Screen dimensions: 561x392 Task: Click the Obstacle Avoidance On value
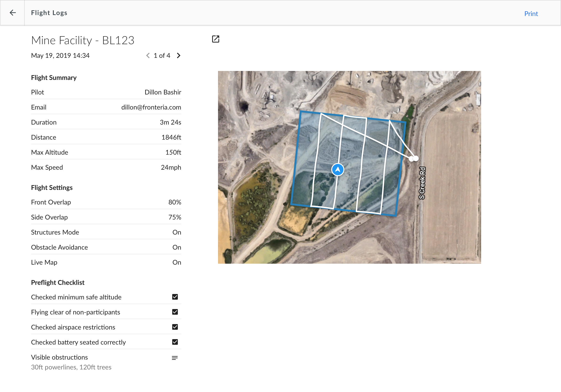[x=177, y=247]
